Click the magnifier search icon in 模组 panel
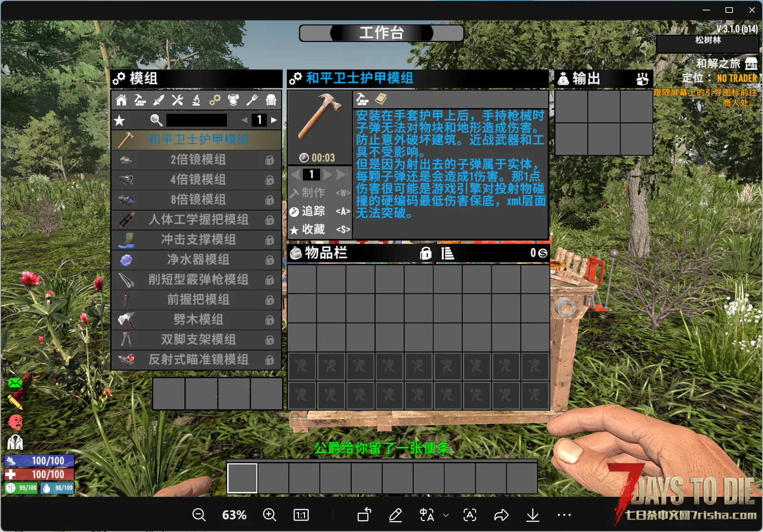 [156, 120]
